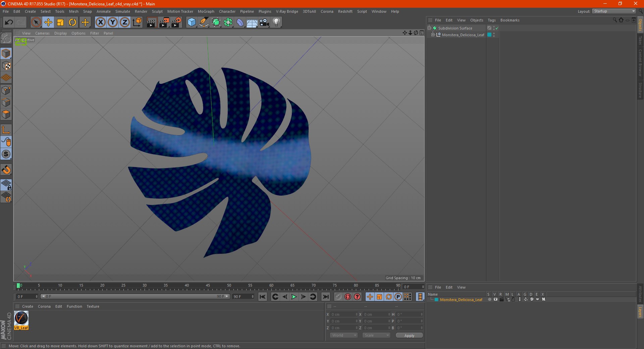Toggle X axis lock

click(100, 22)
